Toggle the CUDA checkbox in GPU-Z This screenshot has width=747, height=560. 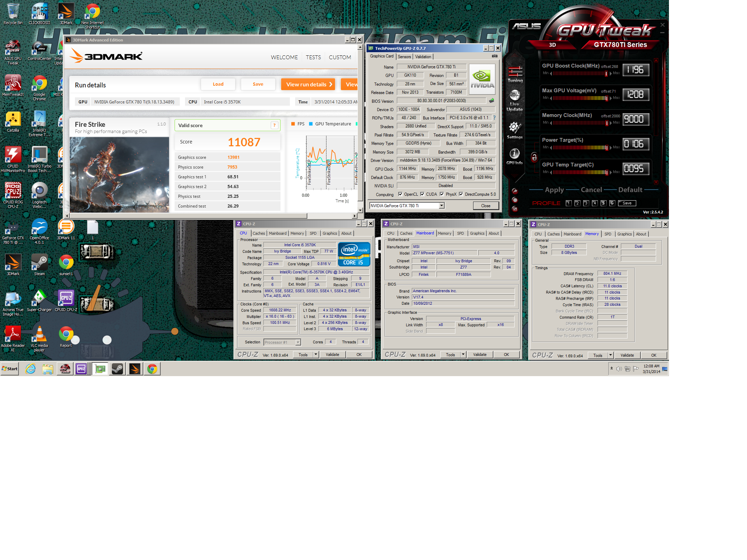(422, 194)
